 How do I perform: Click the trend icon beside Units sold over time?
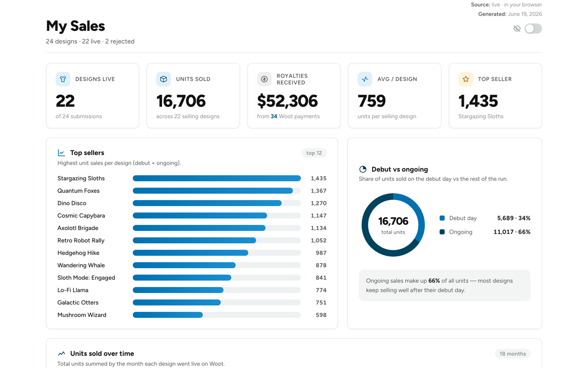click(x=62, y=354)
